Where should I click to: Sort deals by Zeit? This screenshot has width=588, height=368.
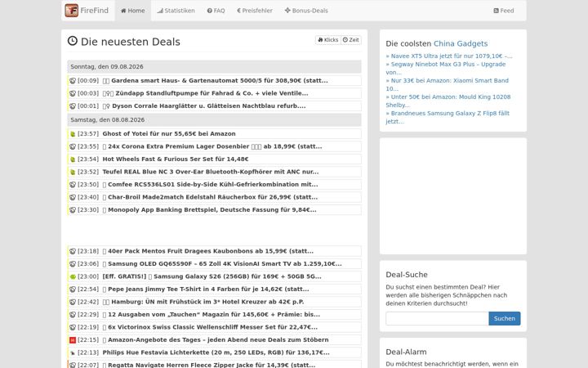point(351,40)
